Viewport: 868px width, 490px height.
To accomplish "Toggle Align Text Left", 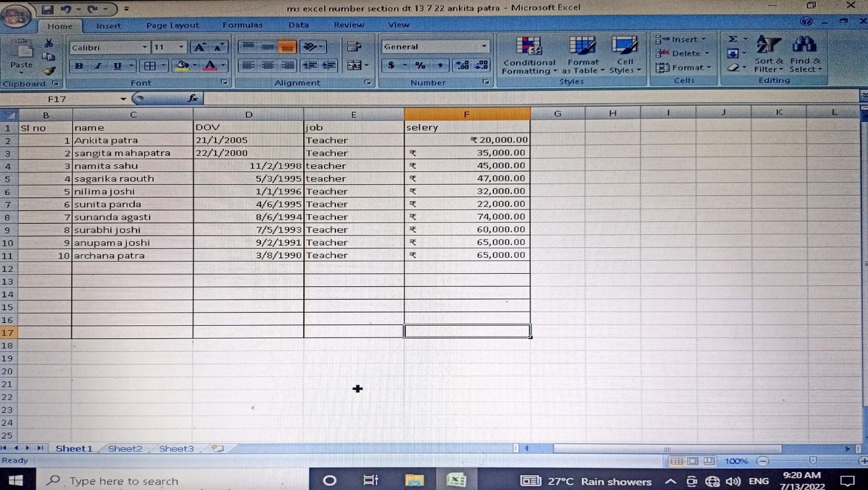I will [248, 66].
